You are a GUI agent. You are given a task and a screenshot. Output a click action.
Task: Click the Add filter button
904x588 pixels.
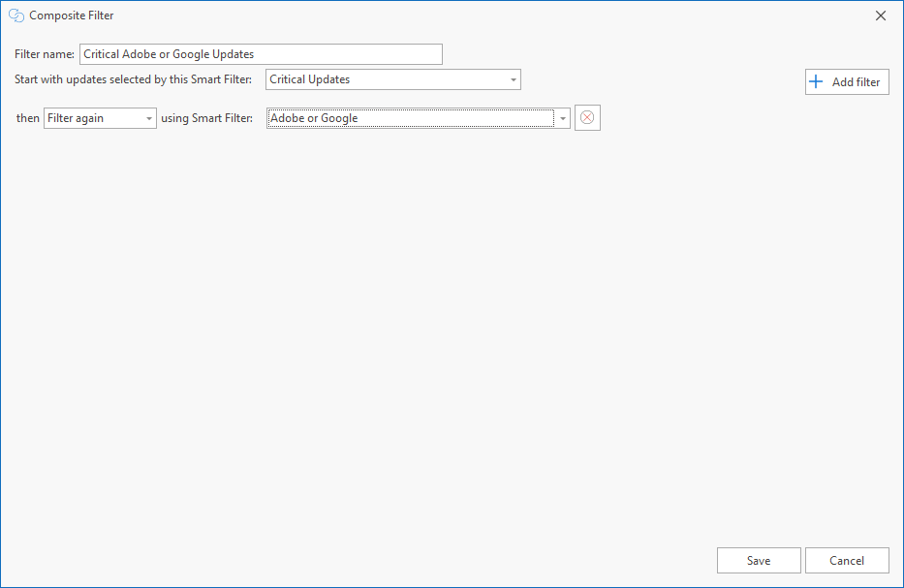(846, 81)
